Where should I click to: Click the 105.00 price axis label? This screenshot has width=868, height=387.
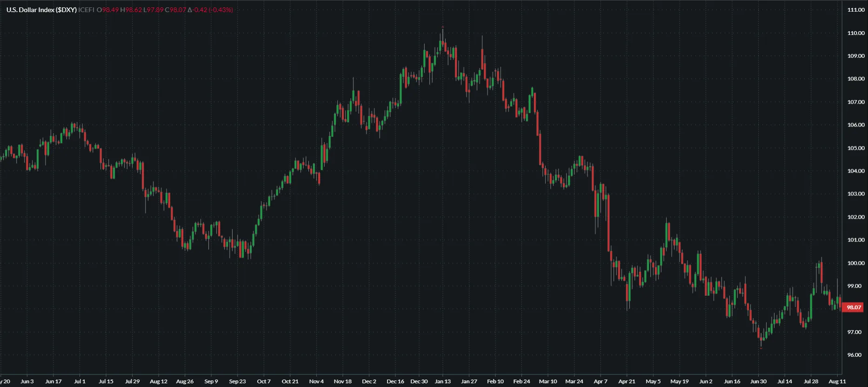click(856, 148)
